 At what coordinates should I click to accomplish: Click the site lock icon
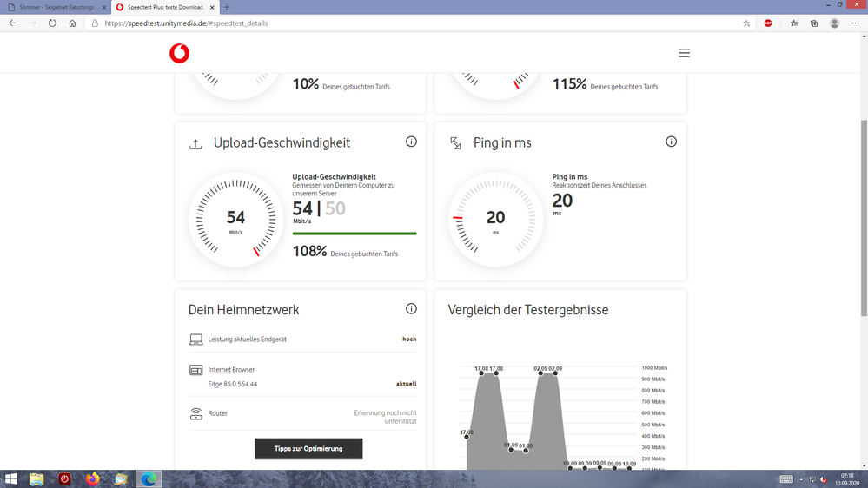point(95,23)
